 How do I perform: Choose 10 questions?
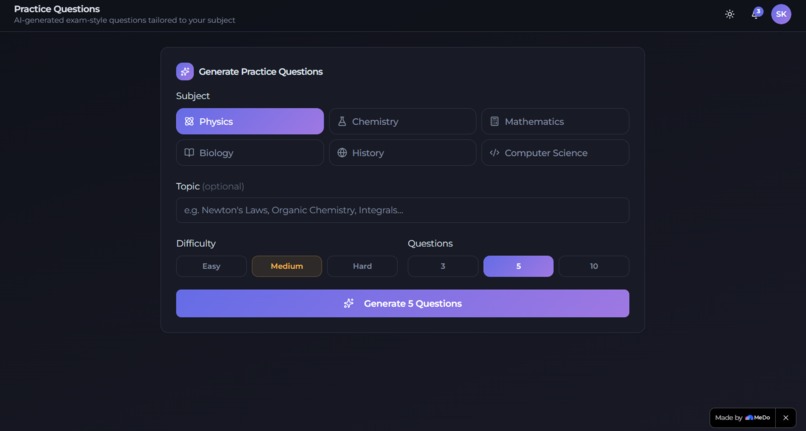click(594, 266)
